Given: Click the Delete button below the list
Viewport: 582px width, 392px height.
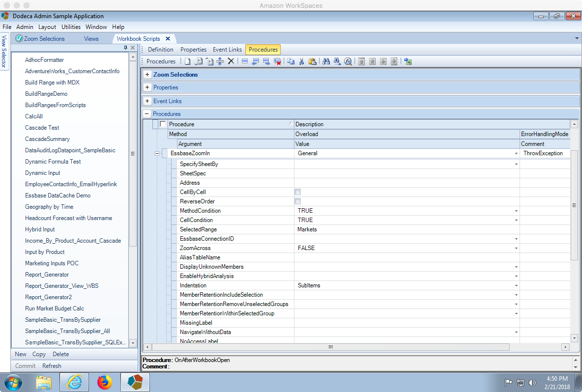Looking at the screenshot, I should click(60, 354).
